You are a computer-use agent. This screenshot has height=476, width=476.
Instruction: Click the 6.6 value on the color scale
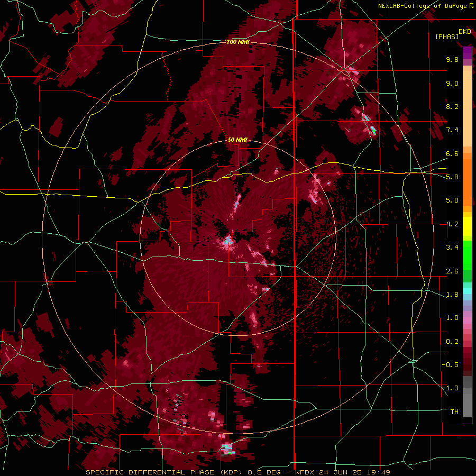click(452, 153)
